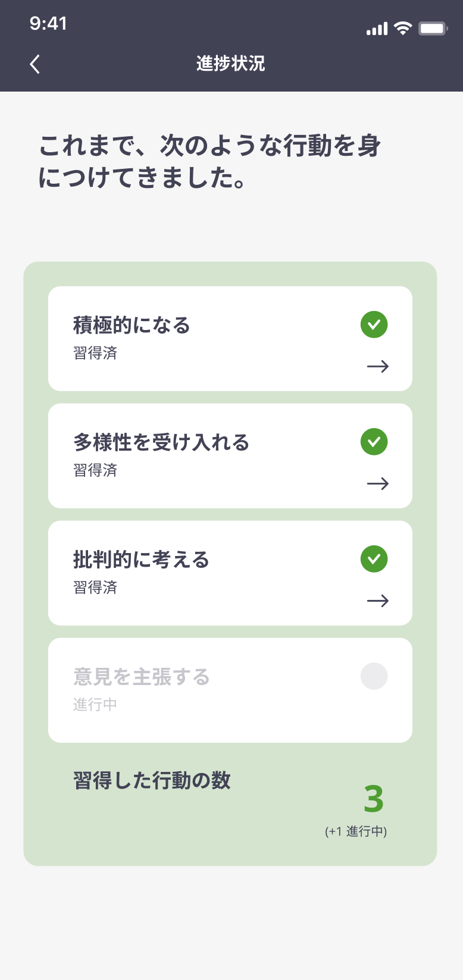The height and width of the screenshot is (980, 463).
Task: Click green checkmark on 批判的に考える
Action: pyautogui.click(x=374, y=559)
